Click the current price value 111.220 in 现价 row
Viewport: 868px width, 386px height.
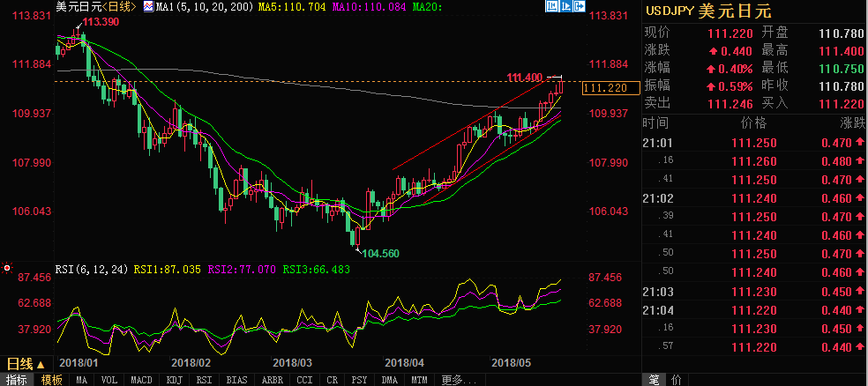tap(730, 33)
